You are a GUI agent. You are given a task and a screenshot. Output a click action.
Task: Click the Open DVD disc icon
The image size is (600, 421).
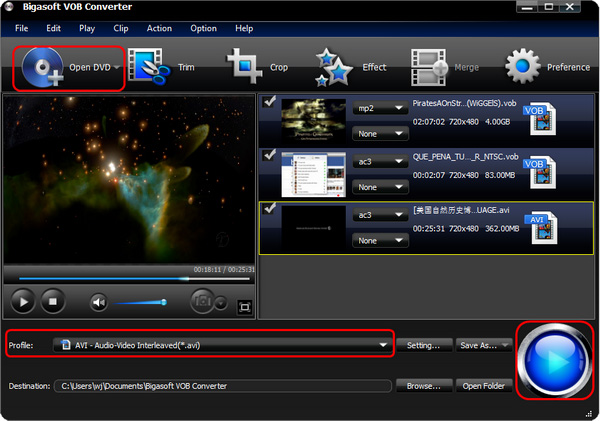coord(43,67)
